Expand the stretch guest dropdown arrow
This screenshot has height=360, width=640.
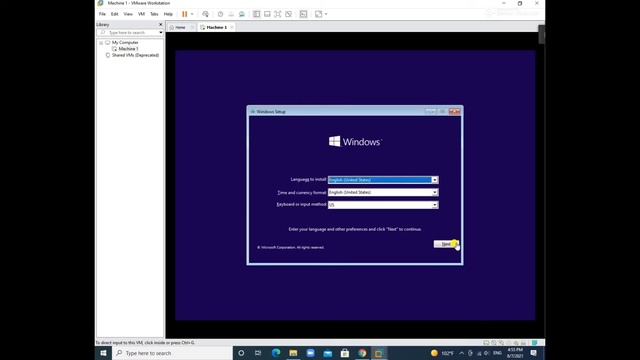[326, 14]
